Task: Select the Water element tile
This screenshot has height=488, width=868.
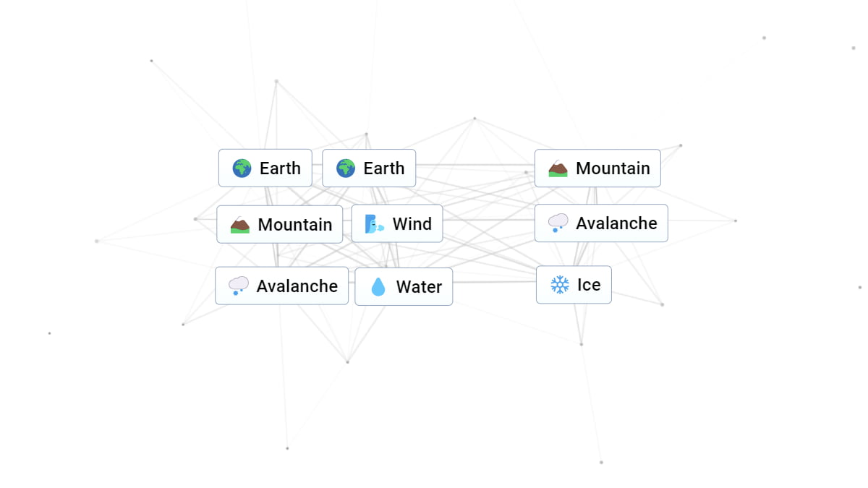Action: coord(404,286)
